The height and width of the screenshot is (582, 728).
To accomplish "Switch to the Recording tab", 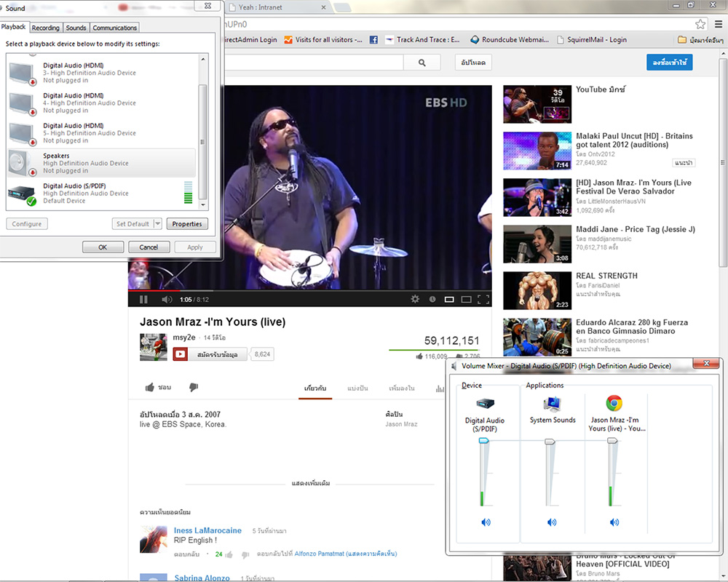I will (x=45, y=28).
